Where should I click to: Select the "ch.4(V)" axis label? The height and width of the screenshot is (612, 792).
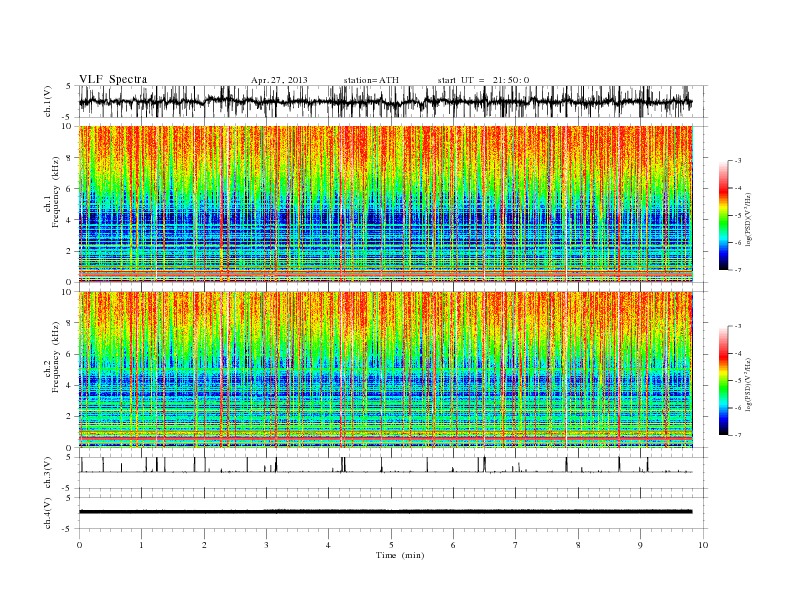pyautogui.click(x=48, y=513)
